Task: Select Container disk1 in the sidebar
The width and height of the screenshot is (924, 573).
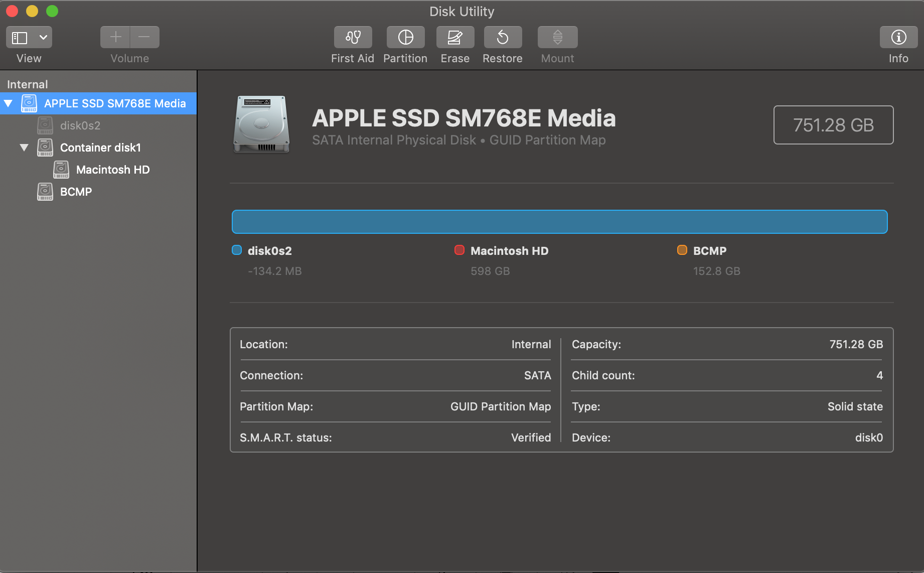Action: tap(100, 148)
